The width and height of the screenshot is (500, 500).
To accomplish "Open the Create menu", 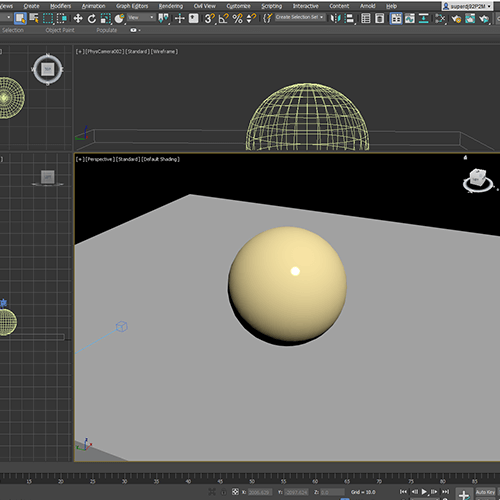I will point(31,6).
